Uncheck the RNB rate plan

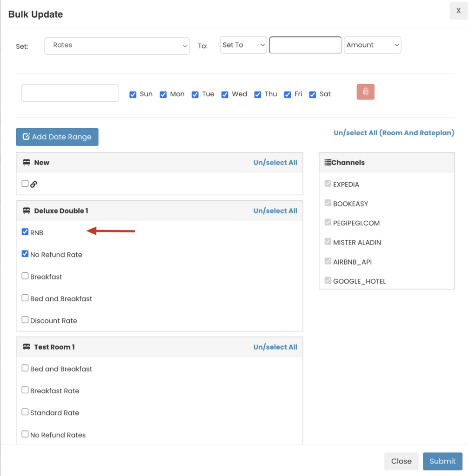25,232
